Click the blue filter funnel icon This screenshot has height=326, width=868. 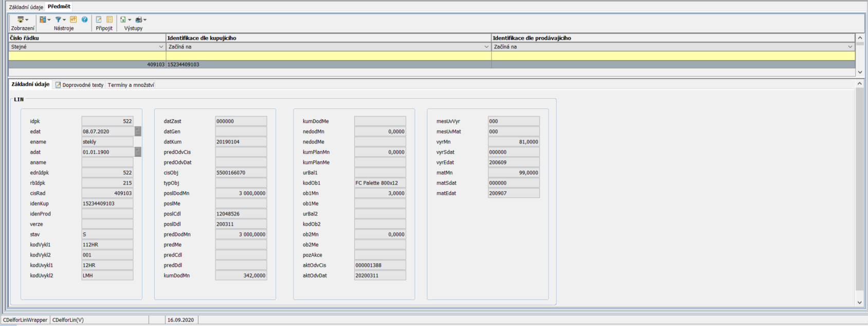59,20
